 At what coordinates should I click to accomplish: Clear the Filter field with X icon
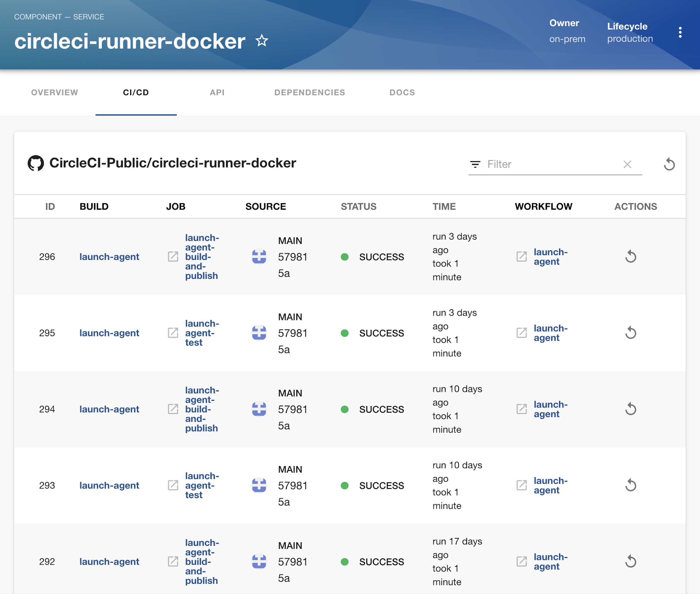[627, 164]
